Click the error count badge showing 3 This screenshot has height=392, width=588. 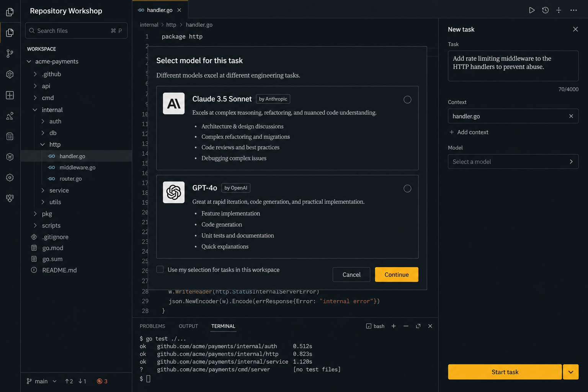click(102, 381)
